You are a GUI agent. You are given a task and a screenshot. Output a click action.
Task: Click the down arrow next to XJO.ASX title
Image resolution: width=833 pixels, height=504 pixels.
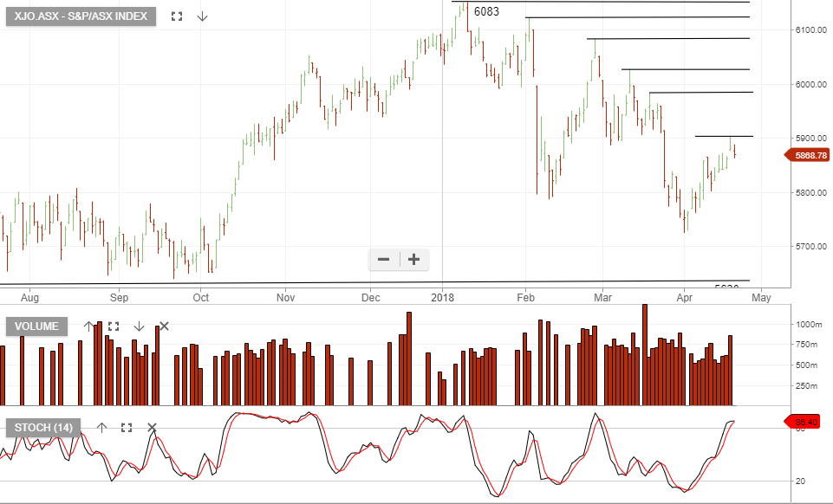tap(202, 16)
